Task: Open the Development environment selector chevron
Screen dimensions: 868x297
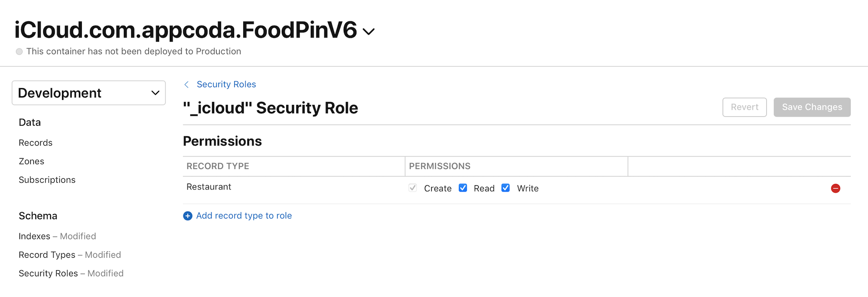Action: point(156,92)
